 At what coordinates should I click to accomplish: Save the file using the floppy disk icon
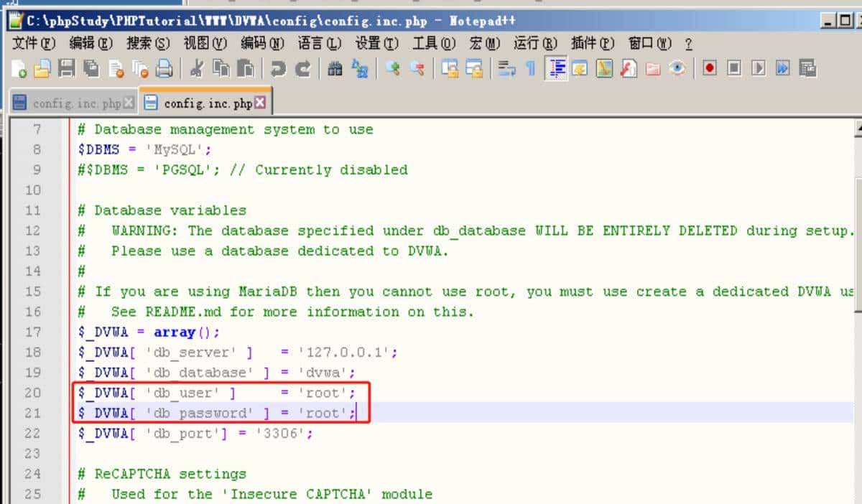[66, 69]
